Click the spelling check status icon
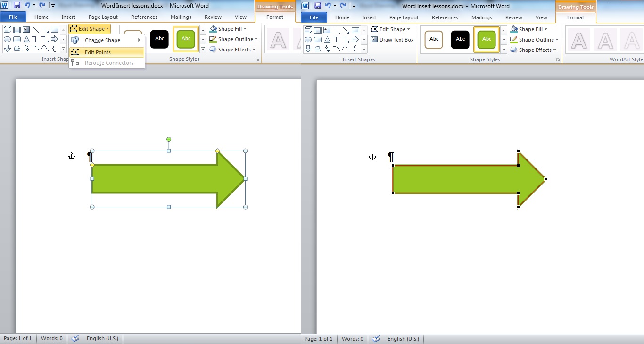This screenshot has height=344, width=644. click(74, 338)
